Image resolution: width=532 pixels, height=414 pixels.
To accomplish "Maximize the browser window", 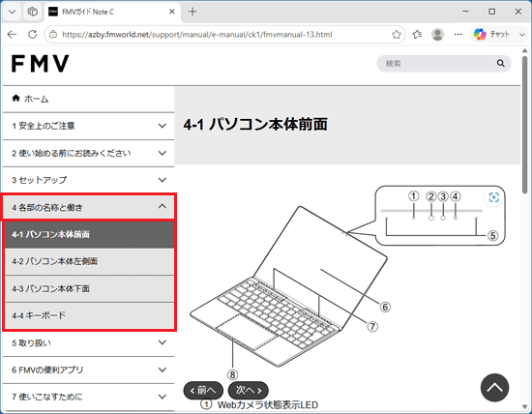I will point(492,12).
